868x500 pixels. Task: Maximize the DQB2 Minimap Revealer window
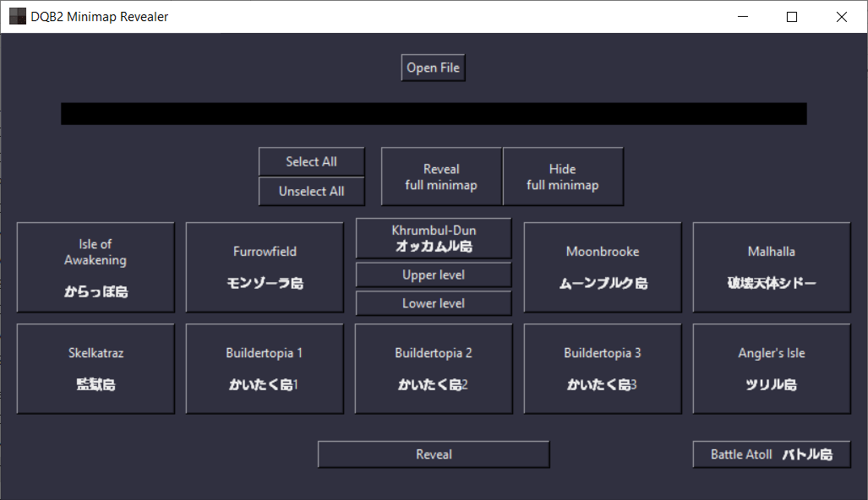[x=792, y=17]
